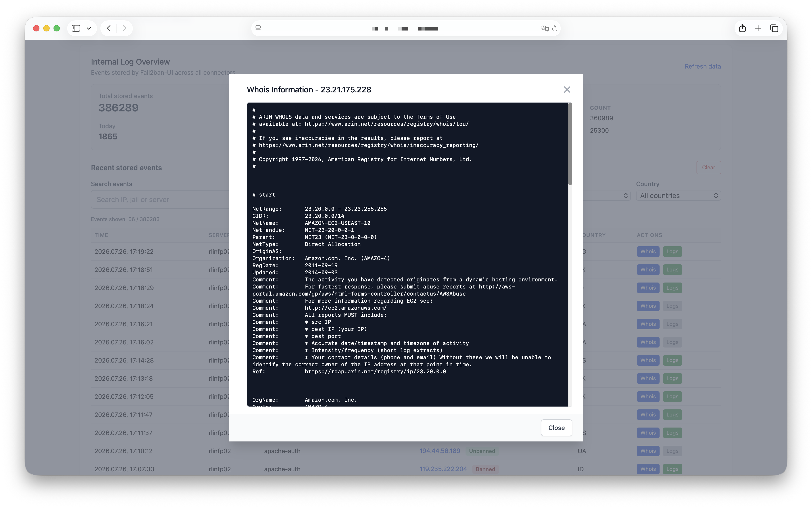812x508 pixels.
Task: Click the 'Whois Information - 23.21.175.228' dialog title
Action: tap(309, 89)
